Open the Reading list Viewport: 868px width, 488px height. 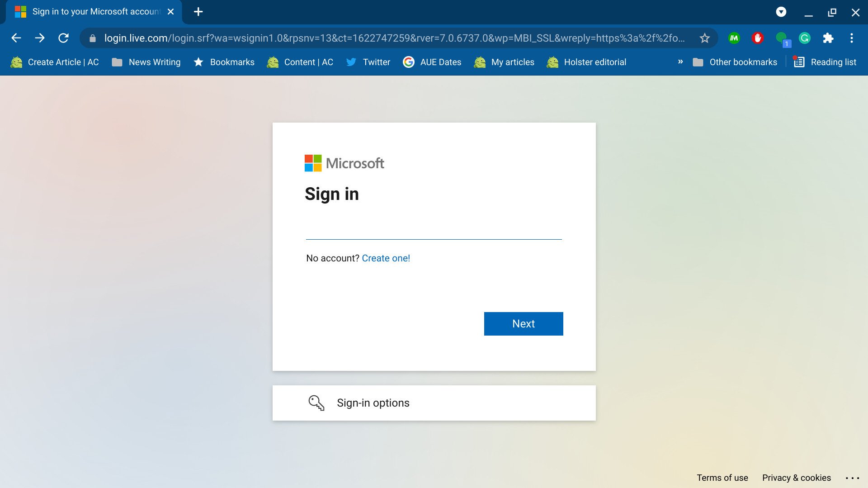point(825,62)
